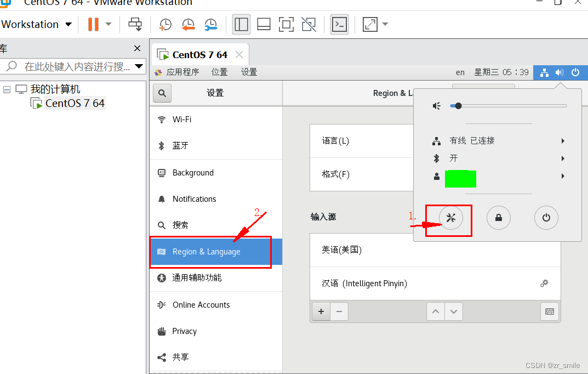Click the settings search button
Screen dimensions: 588x374
(162, 93)
